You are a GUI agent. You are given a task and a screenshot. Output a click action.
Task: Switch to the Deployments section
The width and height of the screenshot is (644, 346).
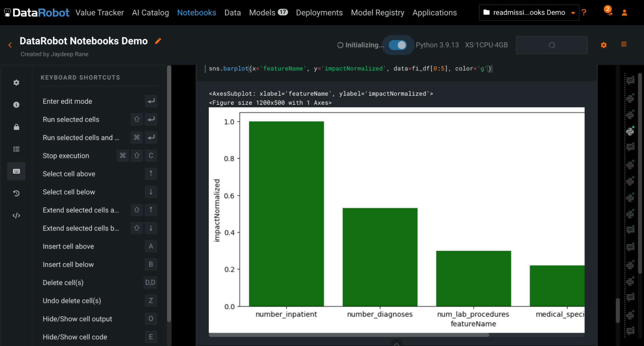point(319,13)
